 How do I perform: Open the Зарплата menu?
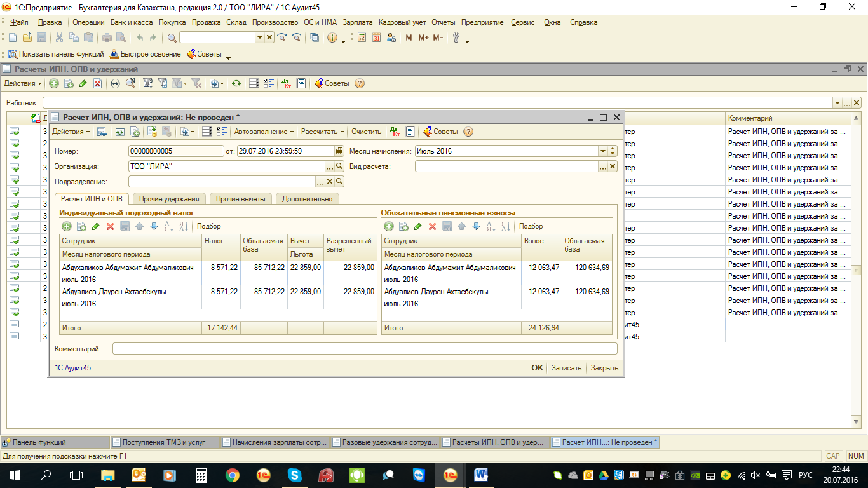click(358, 22)
